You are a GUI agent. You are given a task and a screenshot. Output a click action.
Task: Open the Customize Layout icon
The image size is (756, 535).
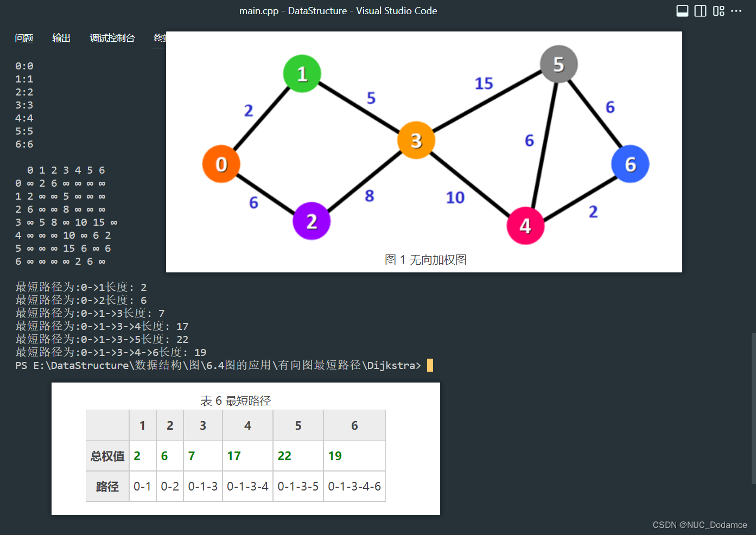(719, 11)
